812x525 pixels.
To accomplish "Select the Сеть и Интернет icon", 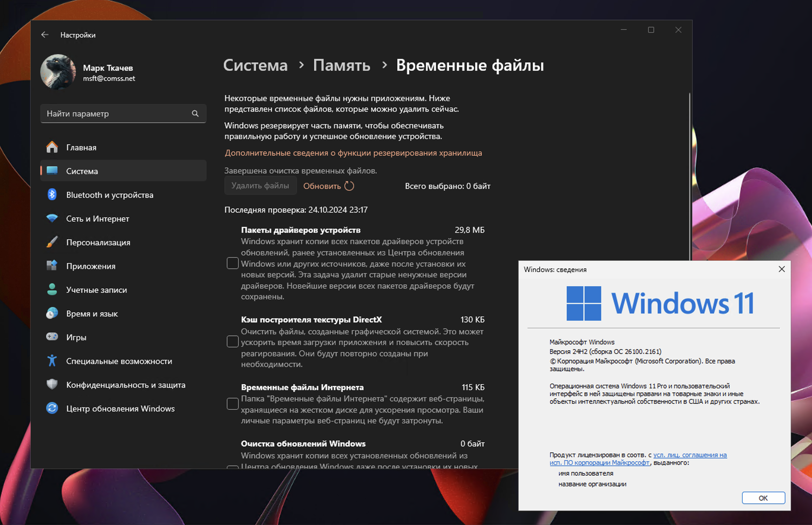I will [x=51, y=219].
